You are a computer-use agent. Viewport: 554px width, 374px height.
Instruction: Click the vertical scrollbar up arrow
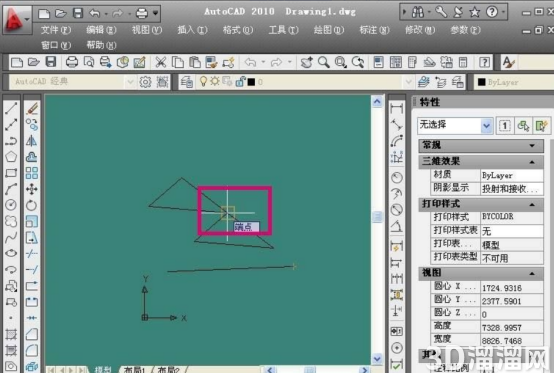[377, 102]
